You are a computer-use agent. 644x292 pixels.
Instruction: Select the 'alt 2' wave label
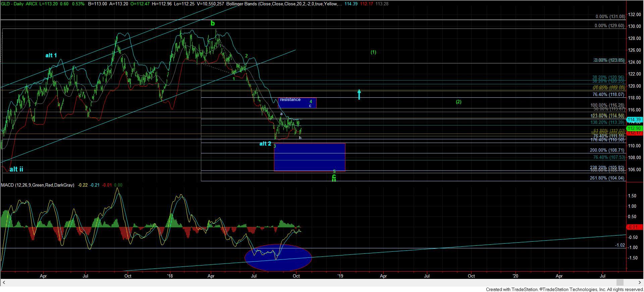[265, 144]
